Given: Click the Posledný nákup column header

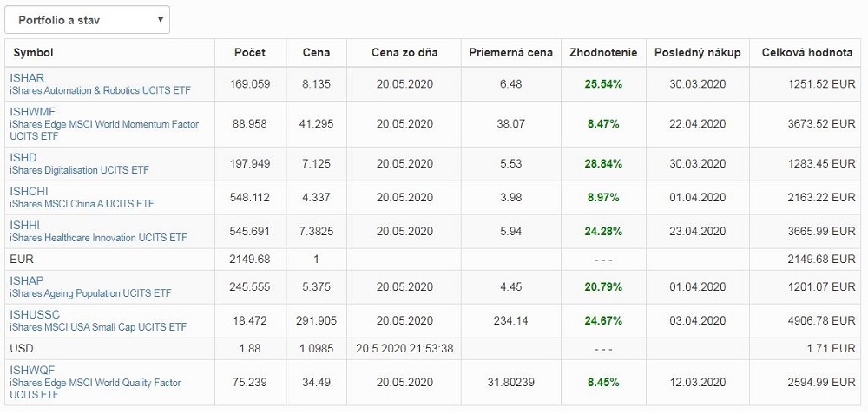Looking at the screenshot, I should point(698,53).
